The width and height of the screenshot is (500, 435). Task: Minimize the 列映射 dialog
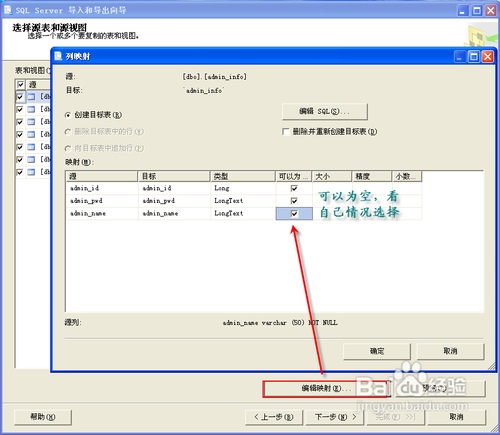[460, 57]
